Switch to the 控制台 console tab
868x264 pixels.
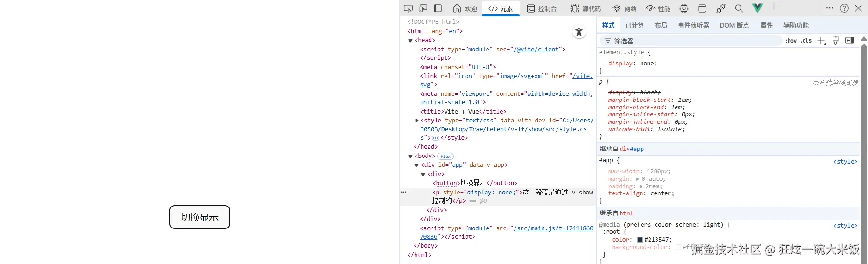pyautogui.click(x=542, y=8)
